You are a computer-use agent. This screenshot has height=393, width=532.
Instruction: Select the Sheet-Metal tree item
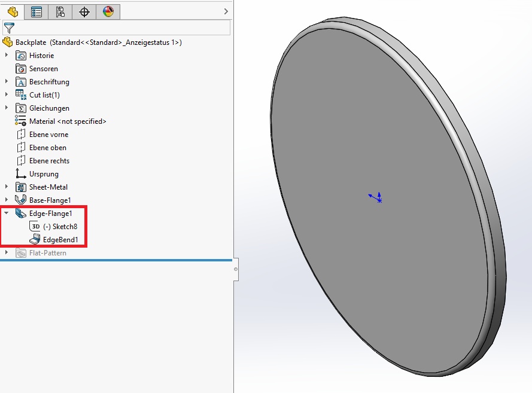point(48,187)
